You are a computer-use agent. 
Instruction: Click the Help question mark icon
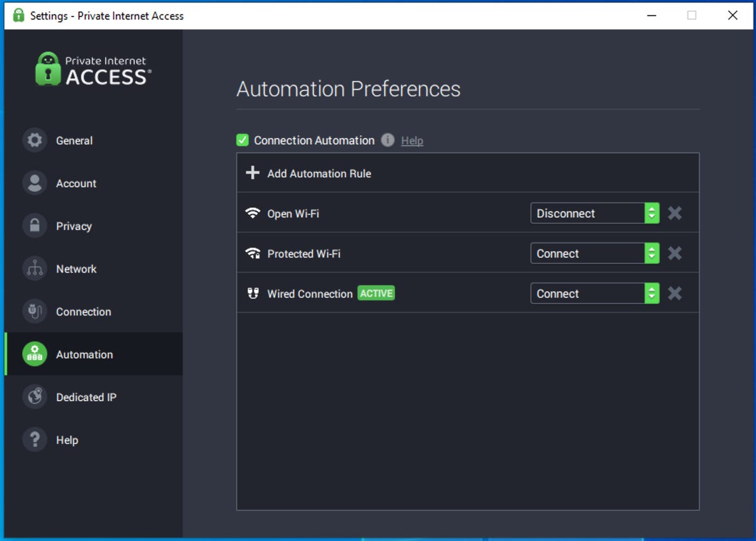pyautogui.click(x=35, y=440)
